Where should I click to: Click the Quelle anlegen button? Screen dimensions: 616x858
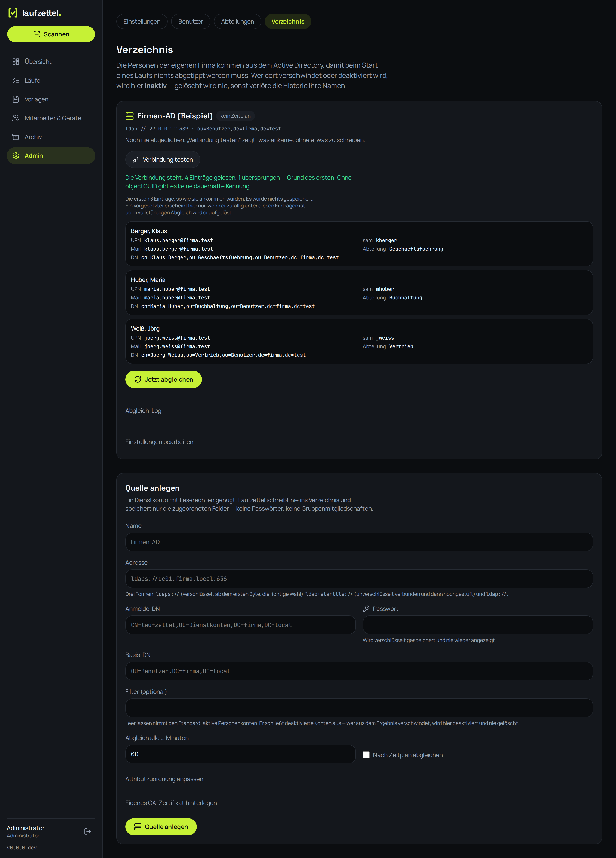coord(161,827)
